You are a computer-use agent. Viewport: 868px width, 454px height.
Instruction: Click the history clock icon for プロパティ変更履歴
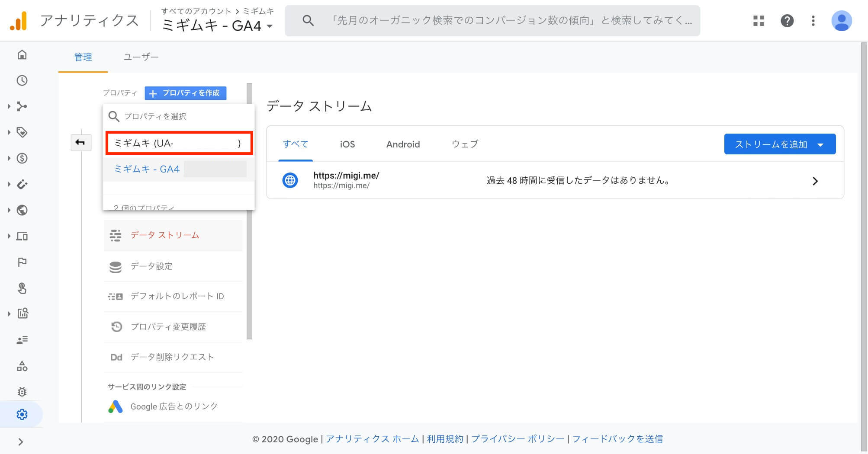point(116,327)
